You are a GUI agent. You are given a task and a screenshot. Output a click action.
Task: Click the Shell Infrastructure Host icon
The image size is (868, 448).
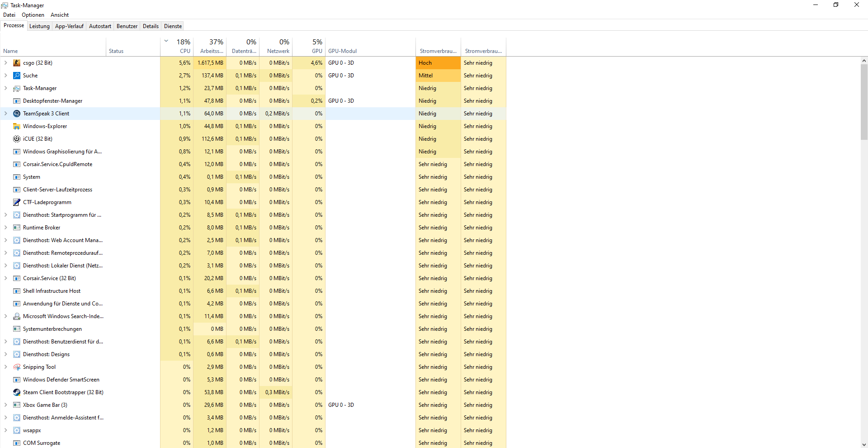coord(17,291)
